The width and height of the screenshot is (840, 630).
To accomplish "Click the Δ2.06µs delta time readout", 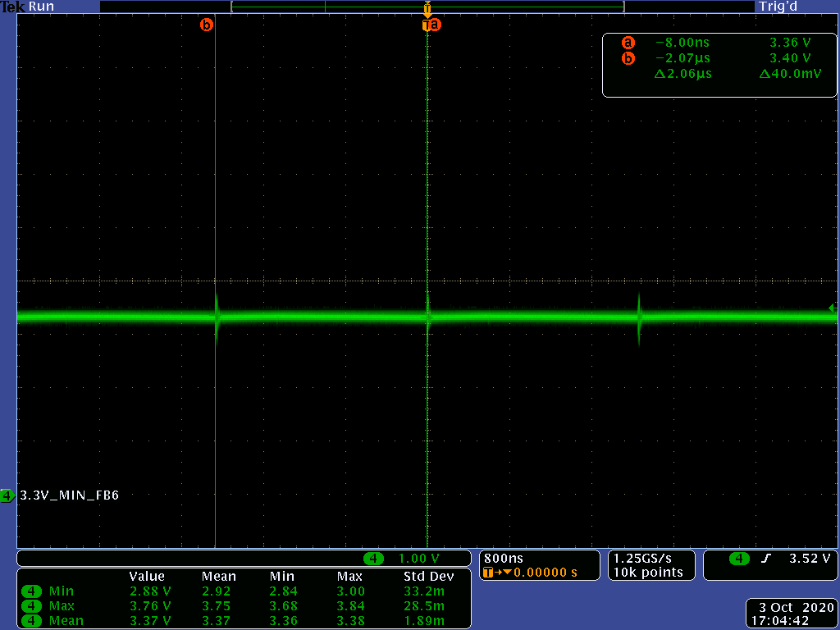I will (x=683, y=73).
